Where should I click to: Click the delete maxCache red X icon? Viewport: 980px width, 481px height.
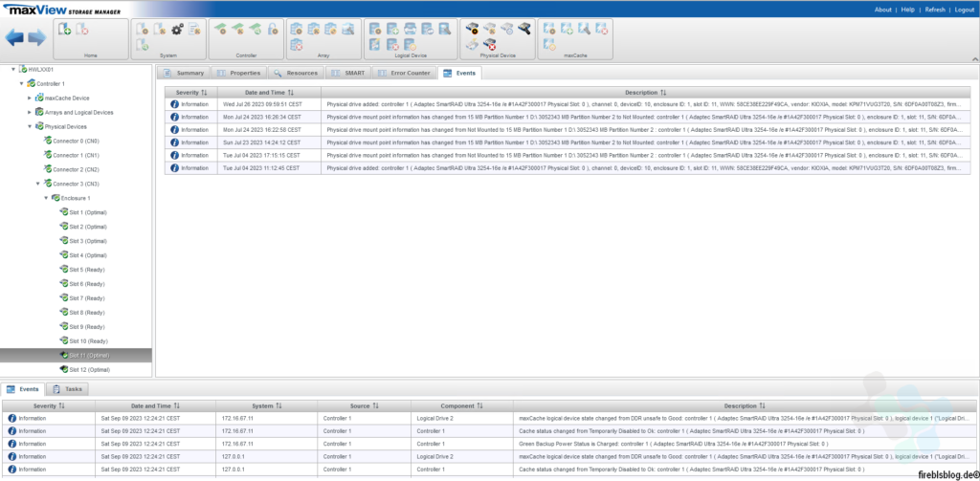[x=602, y=29]
